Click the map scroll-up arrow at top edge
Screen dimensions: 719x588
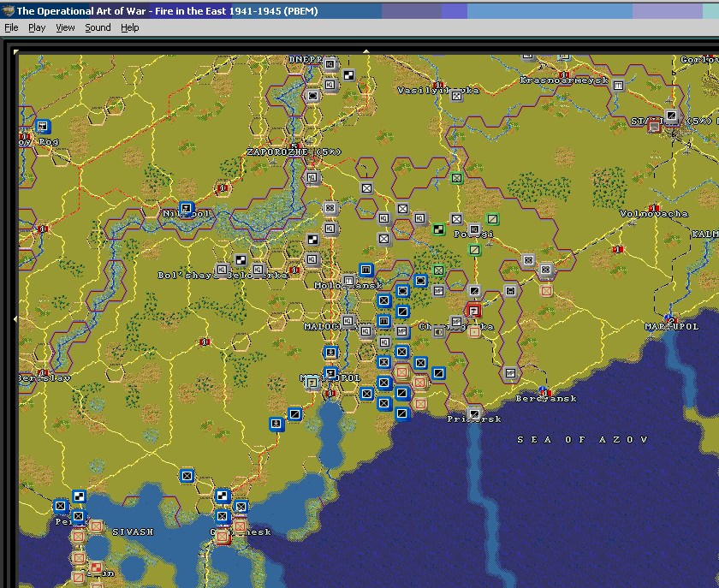366,50
